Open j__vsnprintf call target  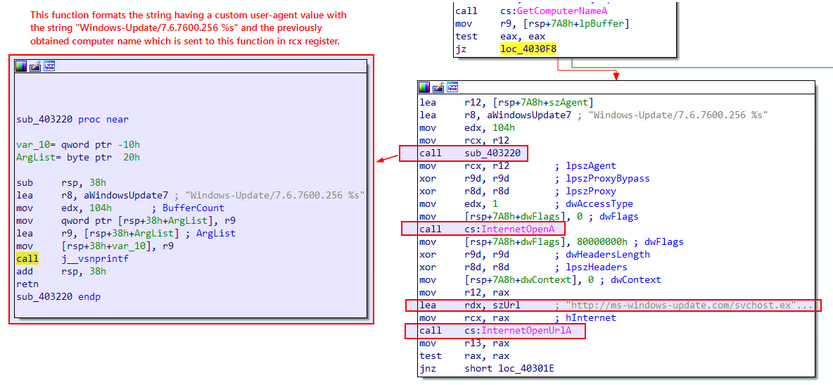coord(96,259)
